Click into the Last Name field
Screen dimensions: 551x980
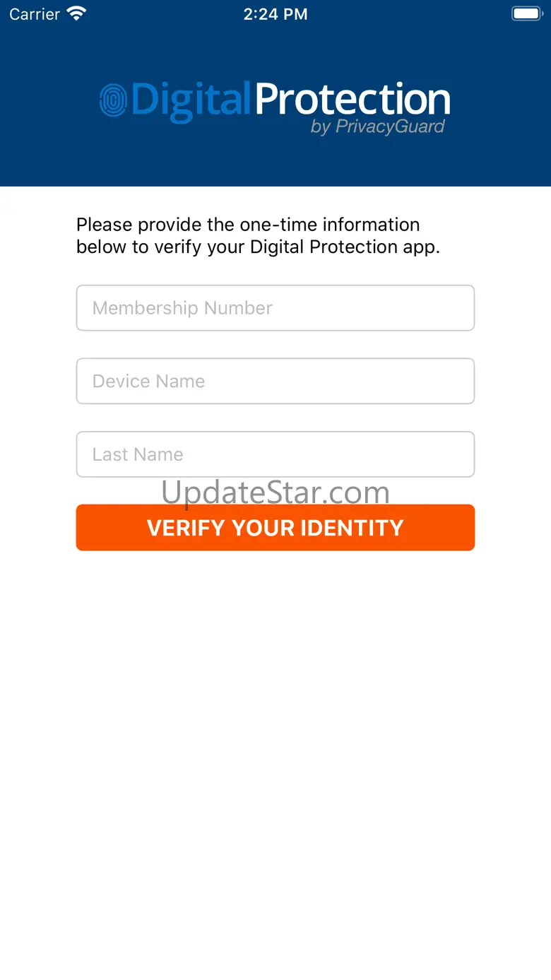[x=275, y=454]
